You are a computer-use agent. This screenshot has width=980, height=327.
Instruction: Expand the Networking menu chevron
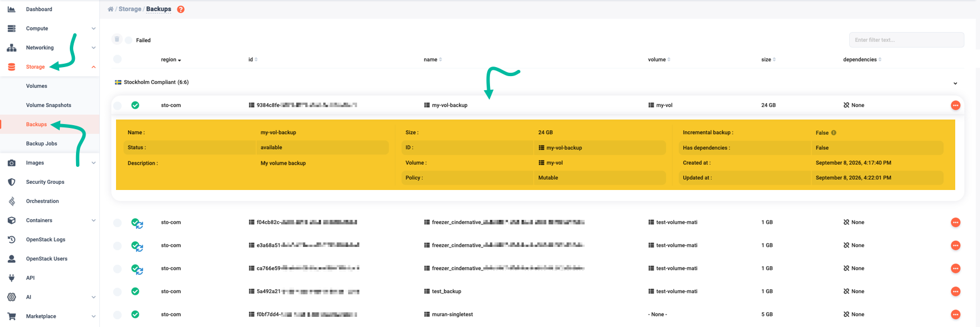(x=93, y=47)
